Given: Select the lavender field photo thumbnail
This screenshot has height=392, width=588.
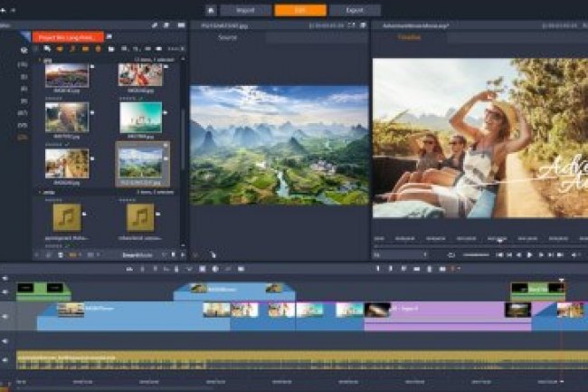Looking at the screenshot, I should coord(67,75).
